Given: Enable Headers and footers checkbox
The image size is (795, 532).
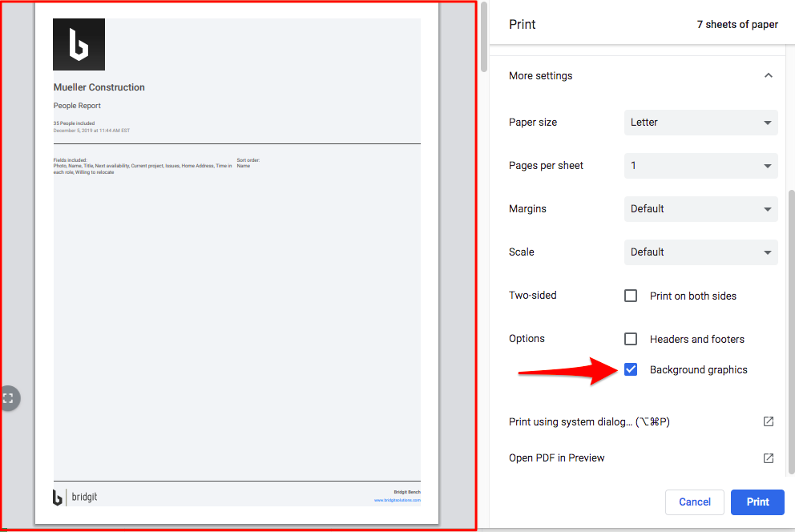Looking at the screenshot, I should pyautogui.click(x=631, y=338).
